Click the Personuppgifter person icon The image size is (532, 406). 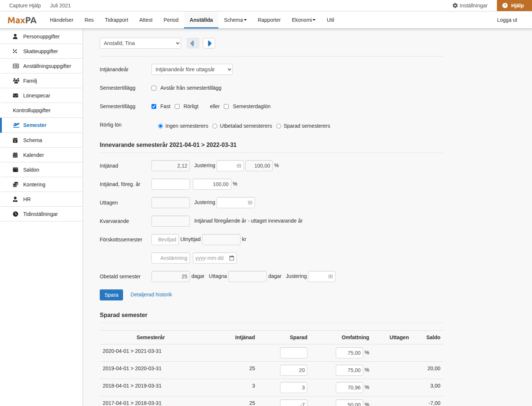click(x=16, y=37)
